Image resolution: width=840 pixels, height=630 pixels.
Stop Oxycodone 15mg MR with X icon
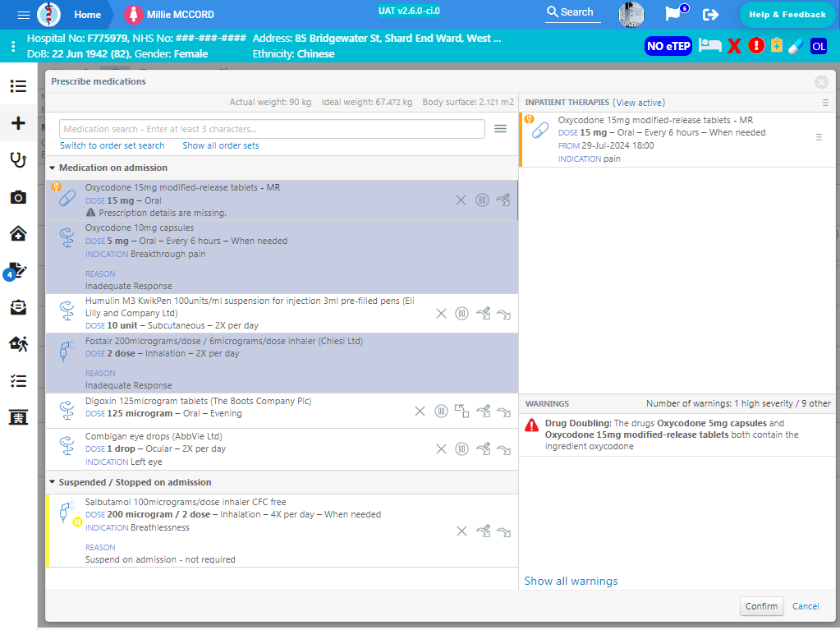coord(461,200)
